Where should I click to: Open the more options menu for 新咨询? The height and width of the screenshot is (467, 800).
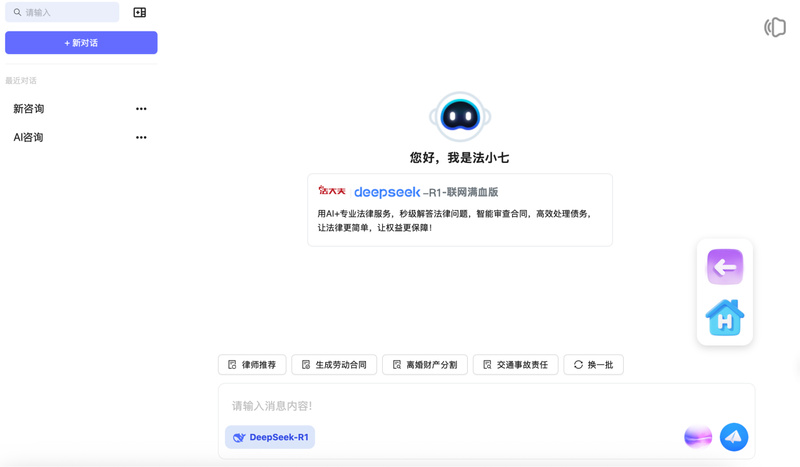point(141,109)
